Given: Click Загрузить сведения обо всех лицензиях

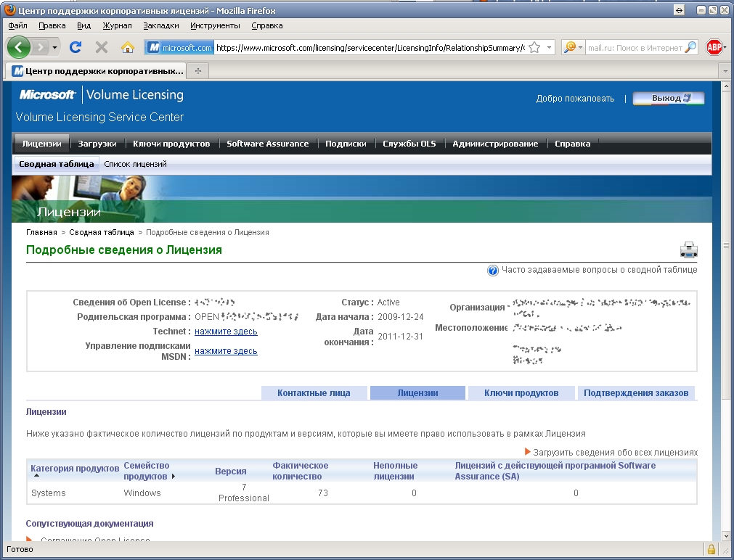Looking at the screenshot, I should click(615, 453).
